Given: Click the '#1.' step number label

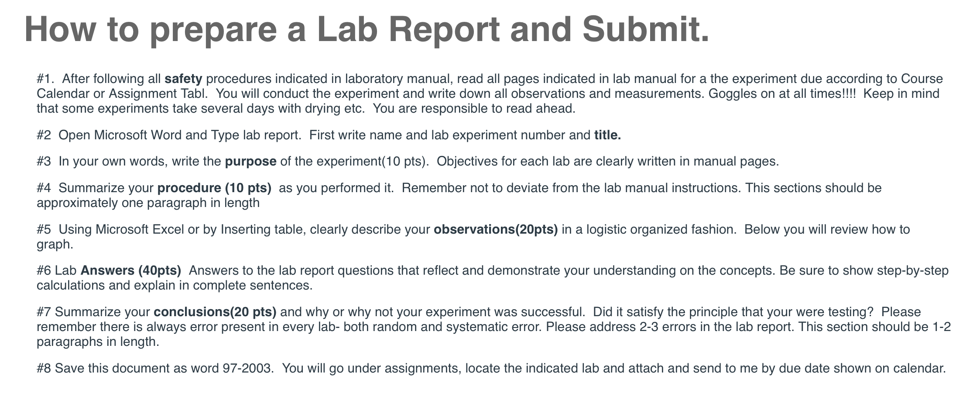Looking at the screenshot, I should pos(45,79).
